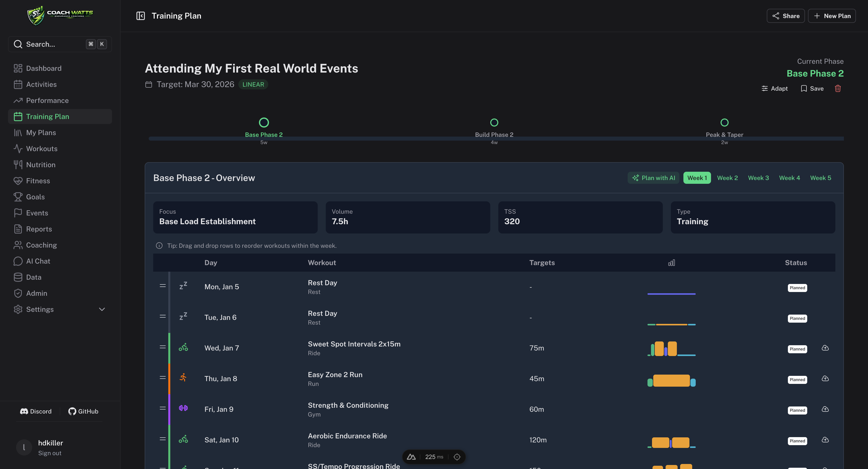The width and height of the screenshot is (868, 469).
Task: Switch to the Week 3 tab
Action: point(758,178)
